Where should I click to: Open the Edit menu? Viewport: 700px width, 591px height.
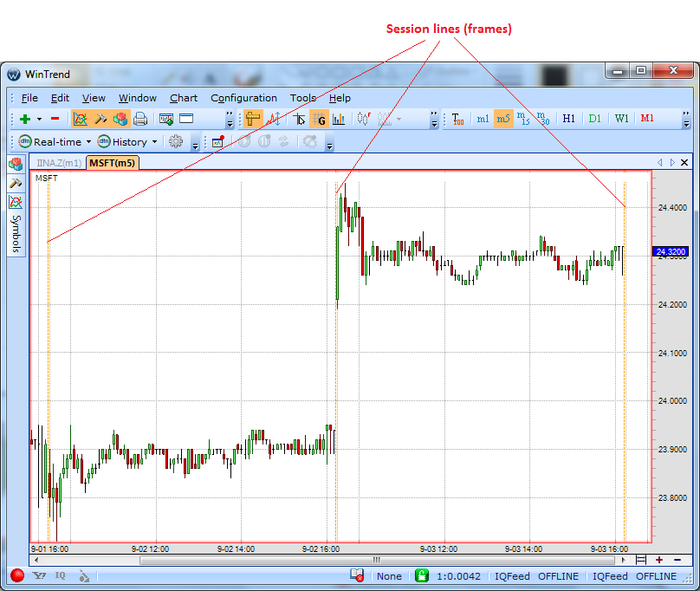pos(60,98)
